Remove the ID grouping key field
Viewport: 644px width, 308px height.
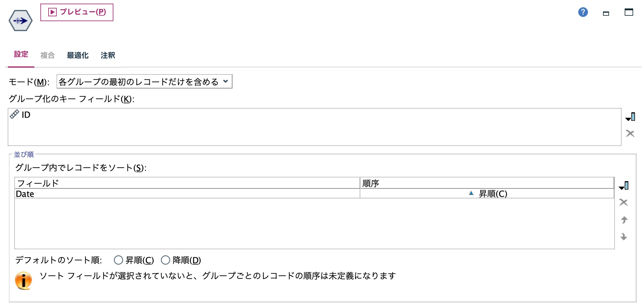(x=630, y=133)
